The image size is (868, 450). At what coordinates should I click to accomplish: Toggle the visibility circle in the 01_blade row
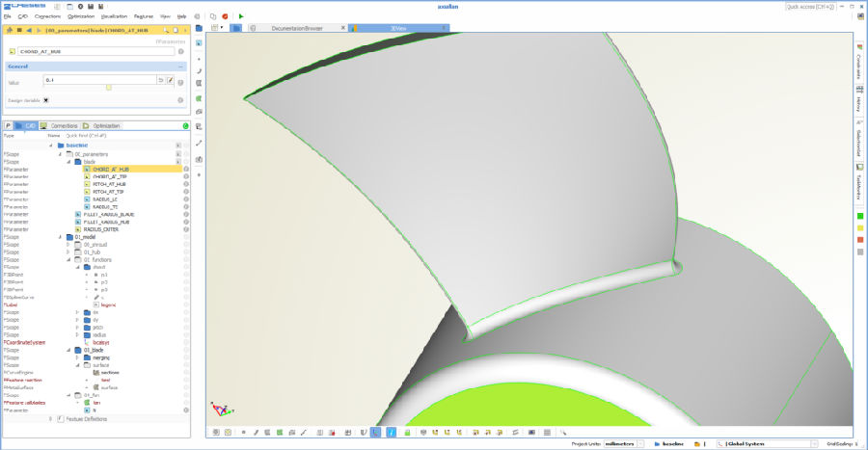pyautogui.click(x=186, y=350)
